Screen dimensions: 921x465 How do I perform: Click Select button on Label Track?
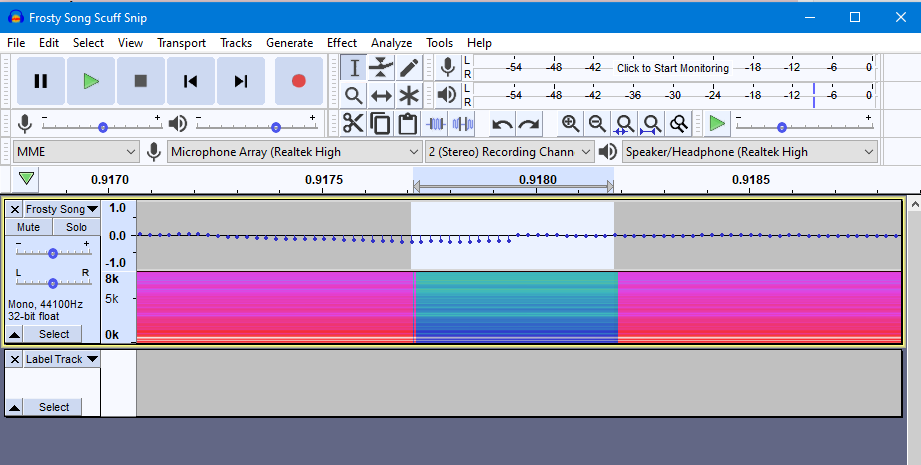pos(54,407)
